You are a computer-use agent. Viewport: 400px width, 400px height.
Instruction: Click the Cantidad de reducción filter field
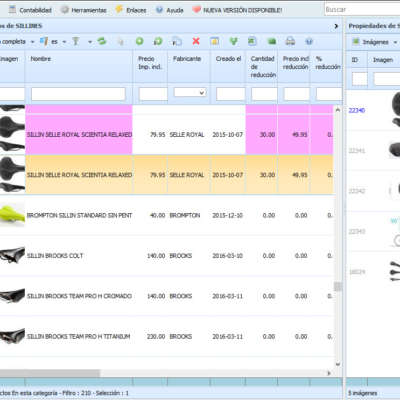pos(264,94)
